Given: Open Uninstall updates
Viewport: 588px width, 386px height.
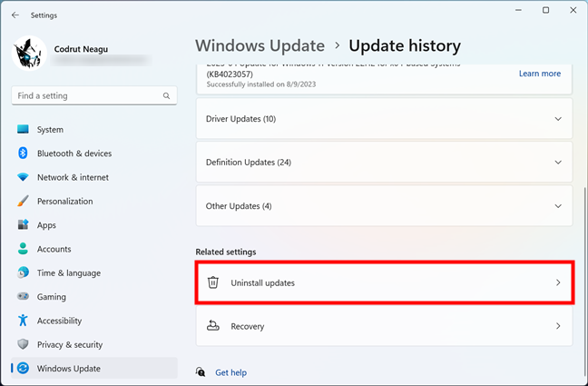Looking at the screenshot, I should click(x=385, y=282).
